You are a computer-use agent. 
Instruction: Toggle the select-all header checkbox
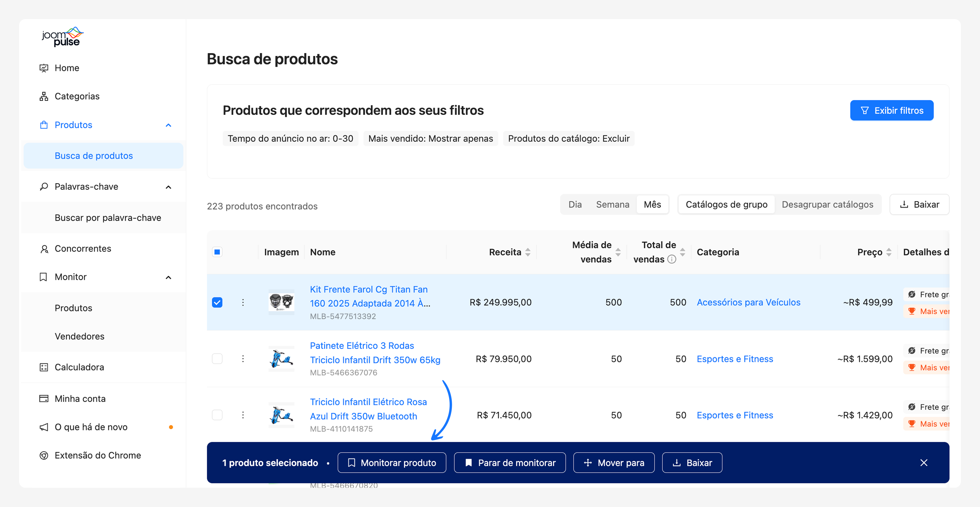[217, 252]
